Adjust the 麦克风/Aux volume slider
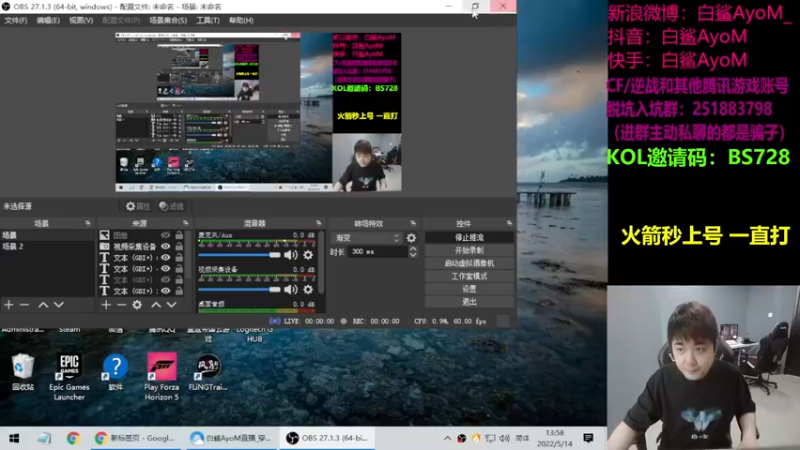The width and height of the screenshot is (800, 450). 239,255
